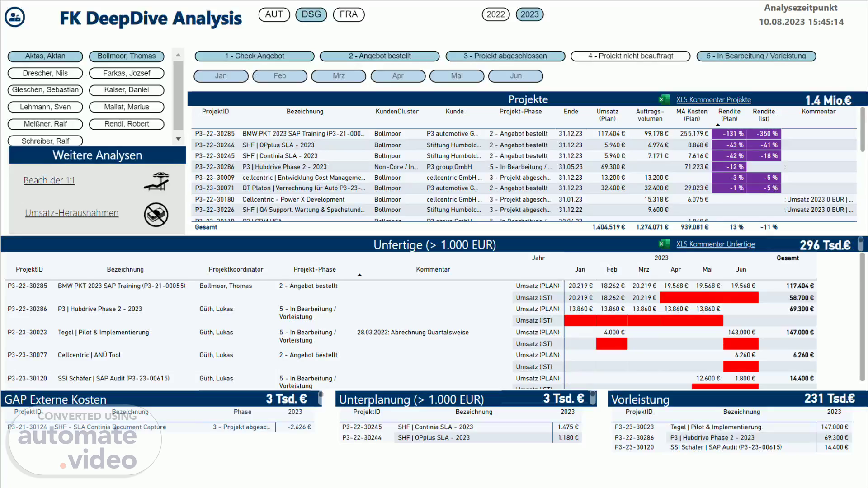Select the Jan month filter
Image resolution: width=868 pixels, height=488 pixels.
221,76
